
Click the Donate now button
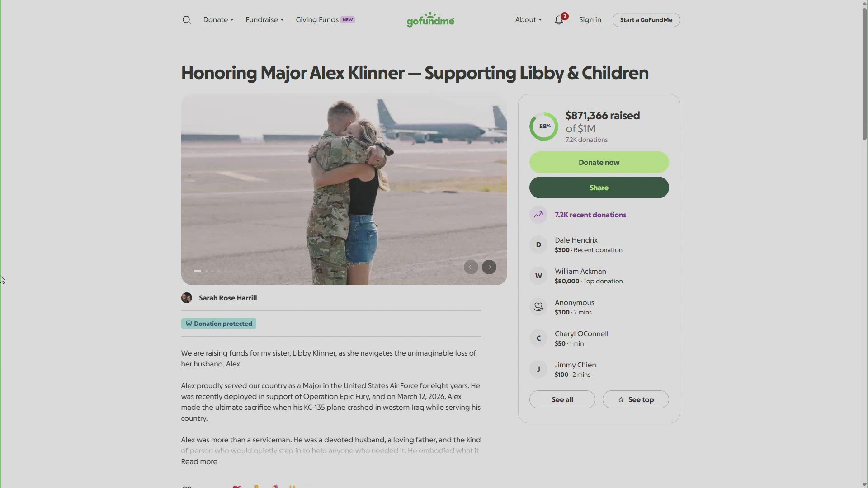(x=599, y=162)
